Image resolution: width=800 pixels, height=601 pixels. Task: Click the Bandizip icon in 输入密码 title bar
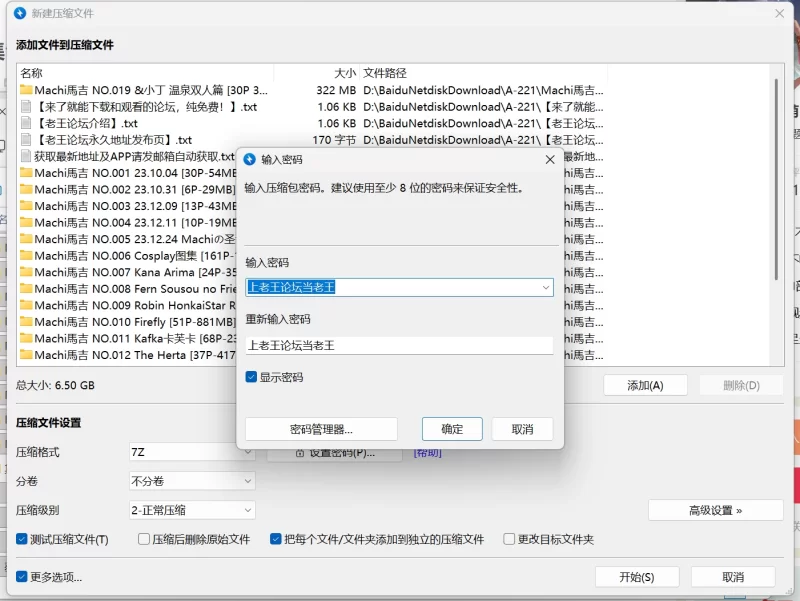pyautogui.click(x=250, y=159)
